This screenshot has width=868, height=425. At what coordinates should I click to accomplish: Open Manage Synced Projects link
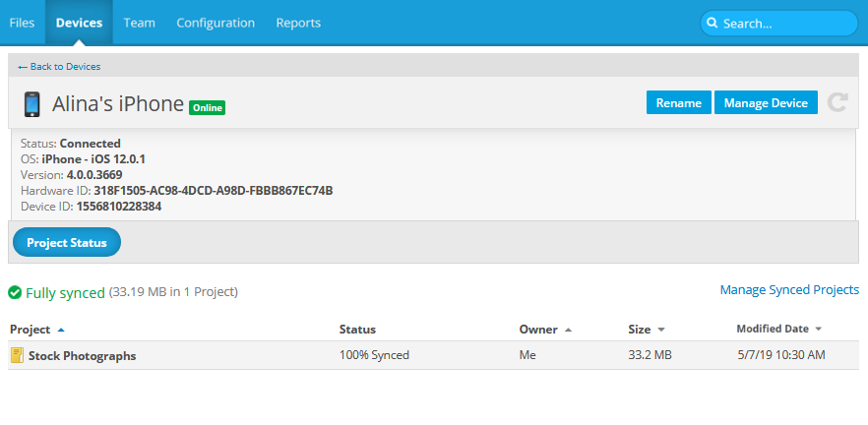[789, 290]
